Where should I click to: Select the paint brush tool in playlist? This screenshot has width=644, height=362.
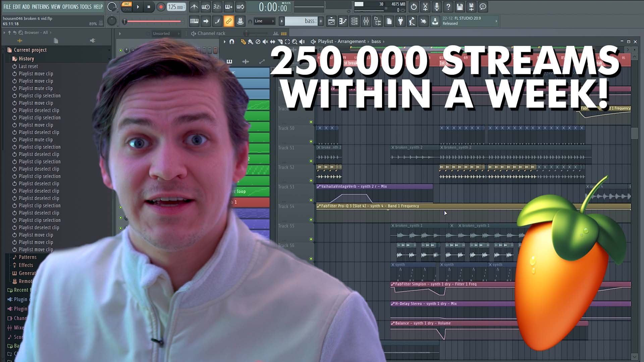[x=250, y=42]
